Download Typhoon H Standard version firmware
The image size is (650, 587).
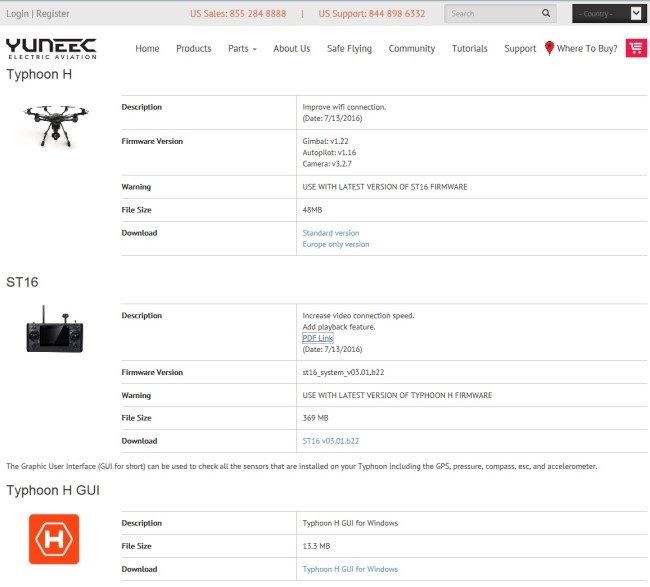pyautogui.click(x=330, y=233)
